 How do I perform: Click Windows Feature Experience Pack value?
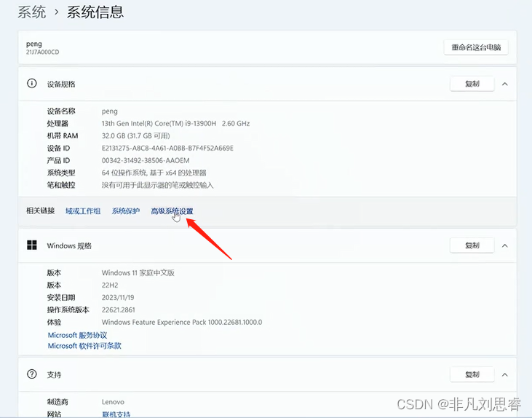182,322
